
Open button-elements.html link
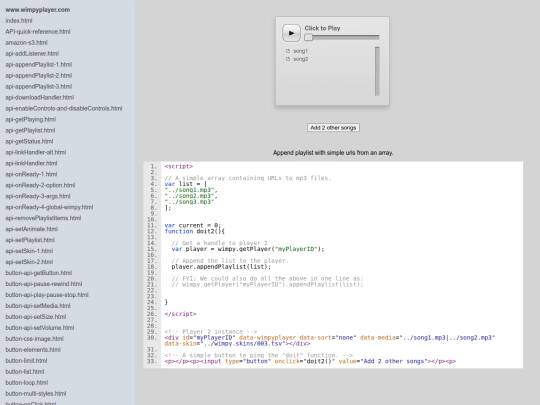coord(33,350)
